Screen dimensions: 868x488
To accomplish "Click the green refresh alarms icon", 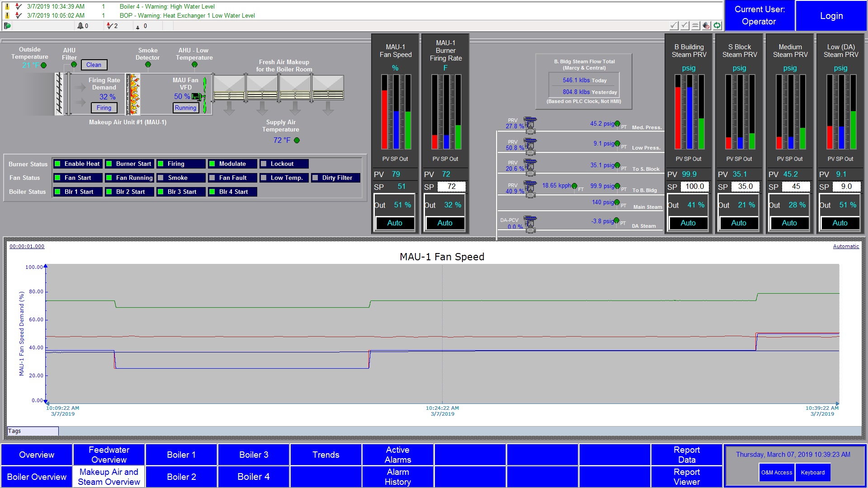I will 717,26.
